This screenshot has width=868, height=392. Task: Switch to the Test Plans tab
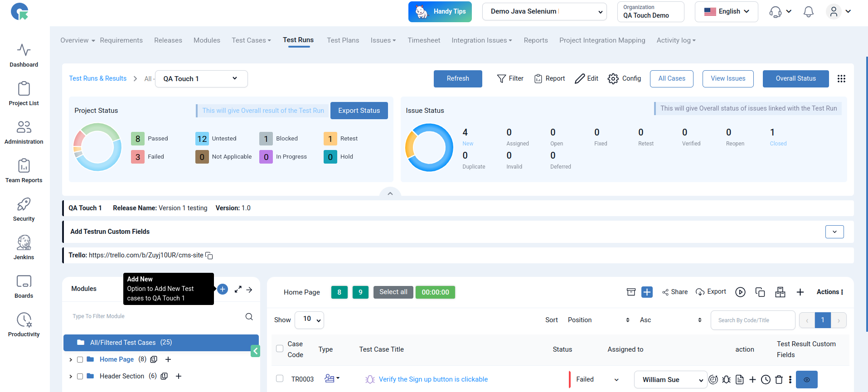343,40
